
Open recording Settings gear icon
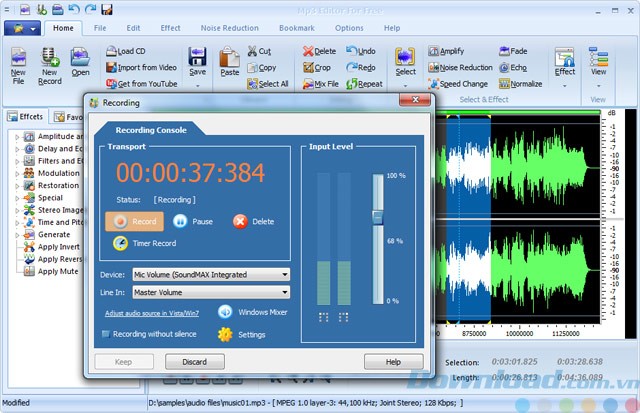(225, 334)
